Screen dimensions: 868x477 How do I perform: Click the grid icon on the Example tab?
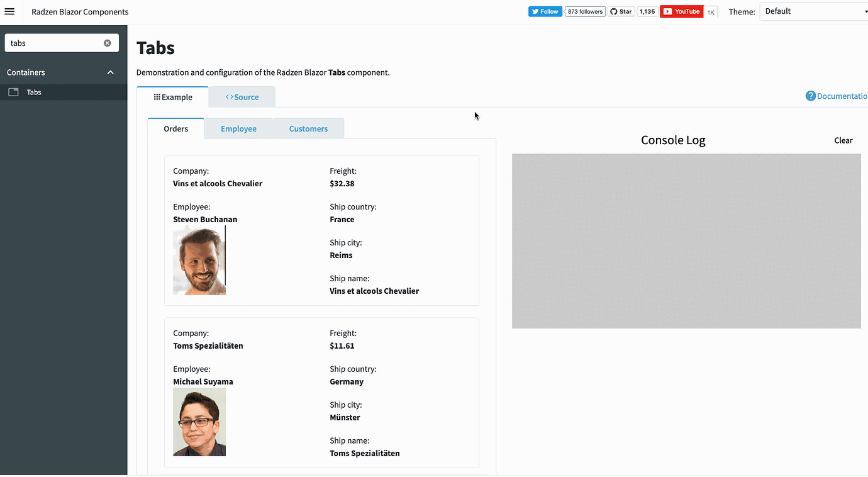coord(159,96)
